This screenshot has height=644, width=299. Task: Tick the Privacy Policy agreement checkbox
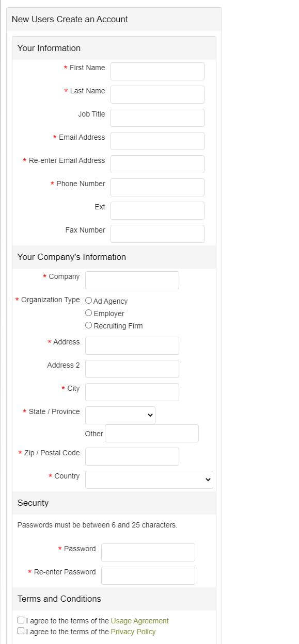point(21,631)
